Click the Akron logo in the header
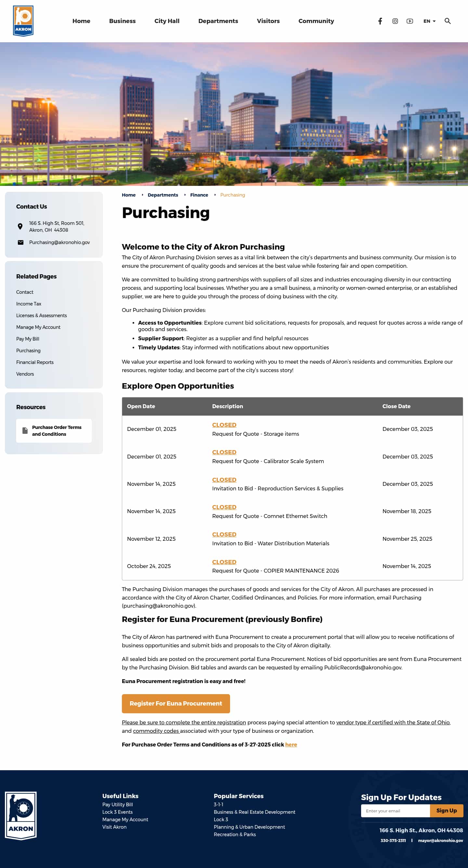 click(23, 21)
